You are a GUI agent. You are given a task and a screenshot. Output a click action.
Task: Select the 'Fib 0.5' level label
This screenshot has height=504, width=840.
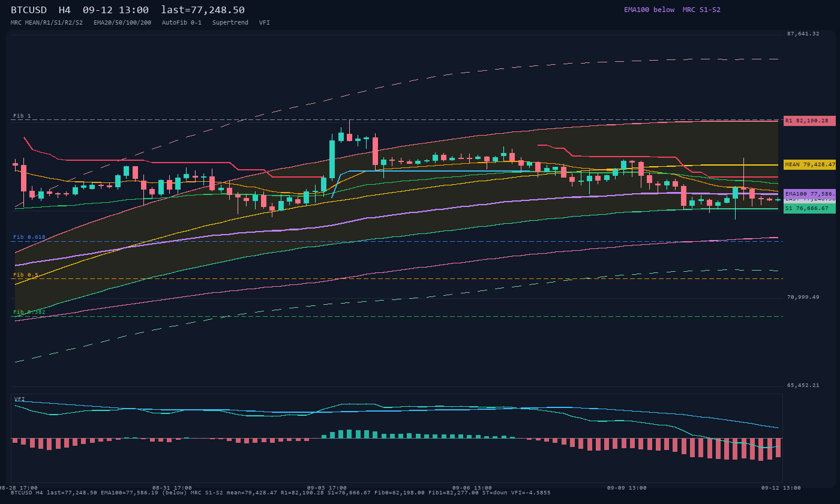click(x=26, y=275)
